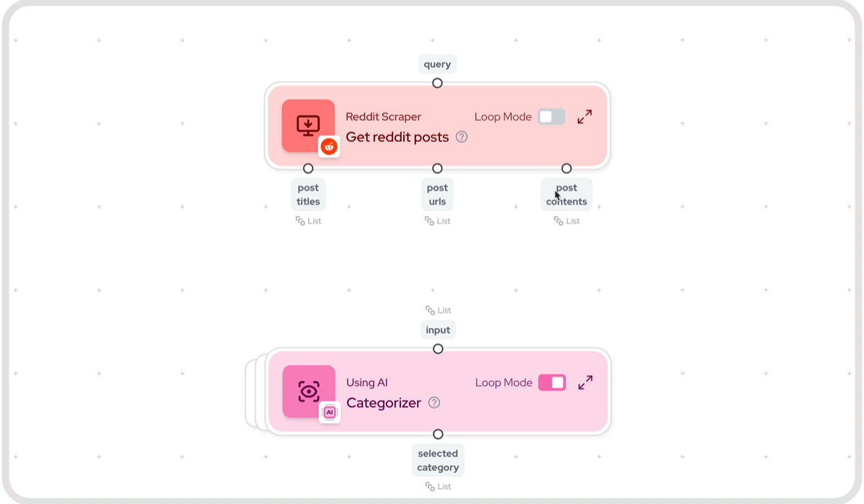Open the help icon next to Categorizer
Screen dimensions: 864x504
434,403
